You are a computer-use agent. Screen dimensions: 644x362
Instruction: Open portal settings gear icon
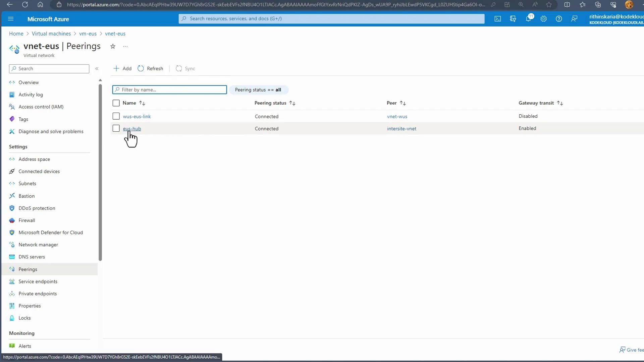pyautogui.click(x=543, y=19)
